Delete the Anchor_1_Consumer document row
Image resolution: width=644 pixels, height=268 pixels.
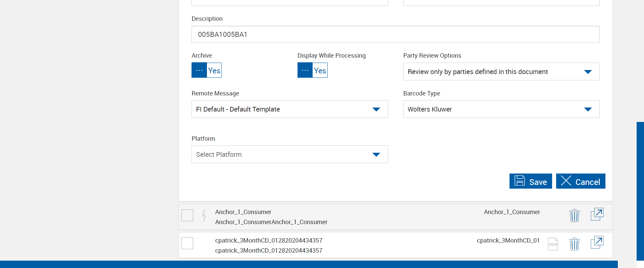tap(574, 215)
